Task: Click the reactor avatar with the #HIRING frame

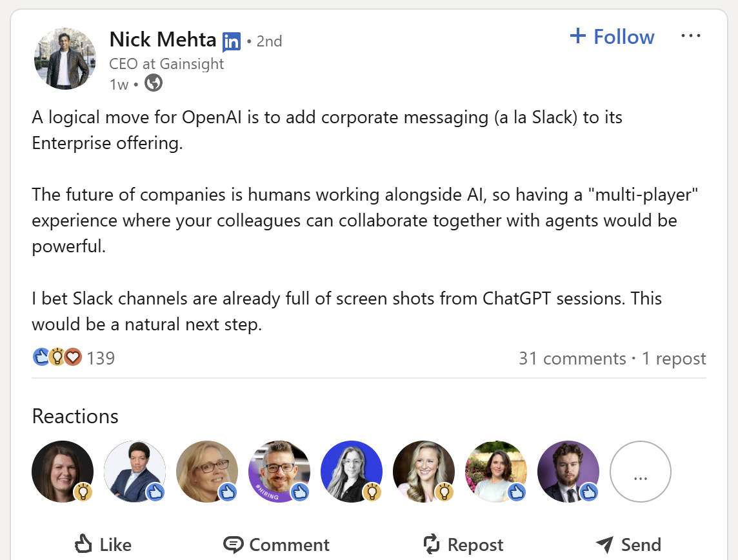Action: (279, 472)
